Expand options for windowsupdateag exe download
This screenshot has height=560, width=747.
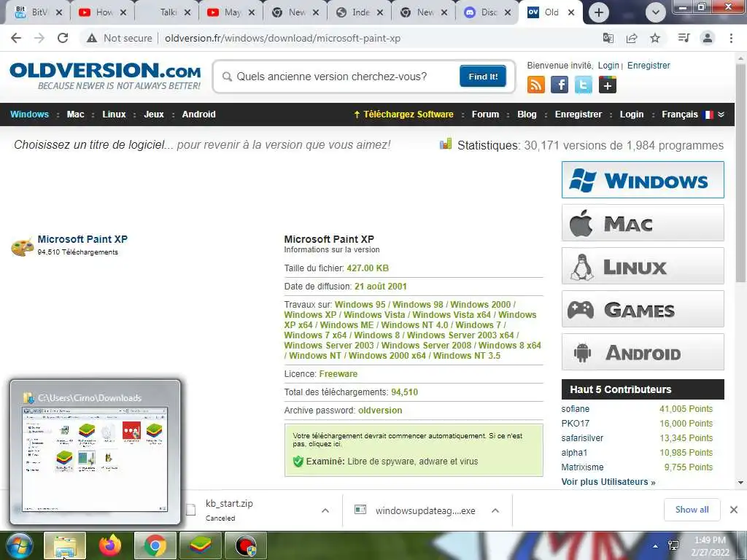click(x=495, y=510)
